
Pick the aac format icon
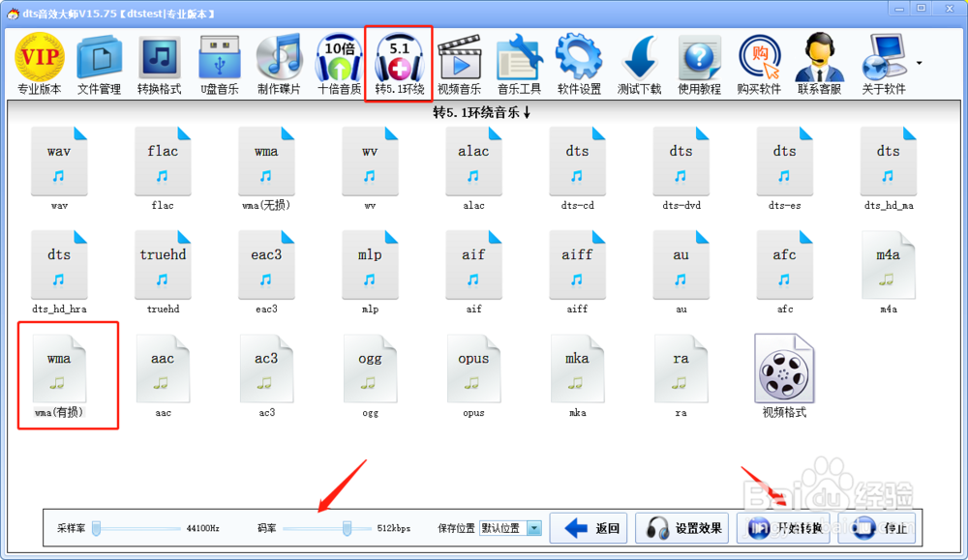click(163, 376)
